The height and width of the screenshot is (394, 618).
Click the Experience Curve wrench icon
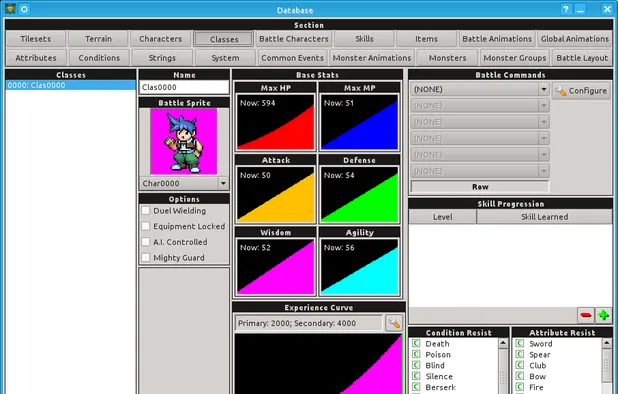coord(394,323)
